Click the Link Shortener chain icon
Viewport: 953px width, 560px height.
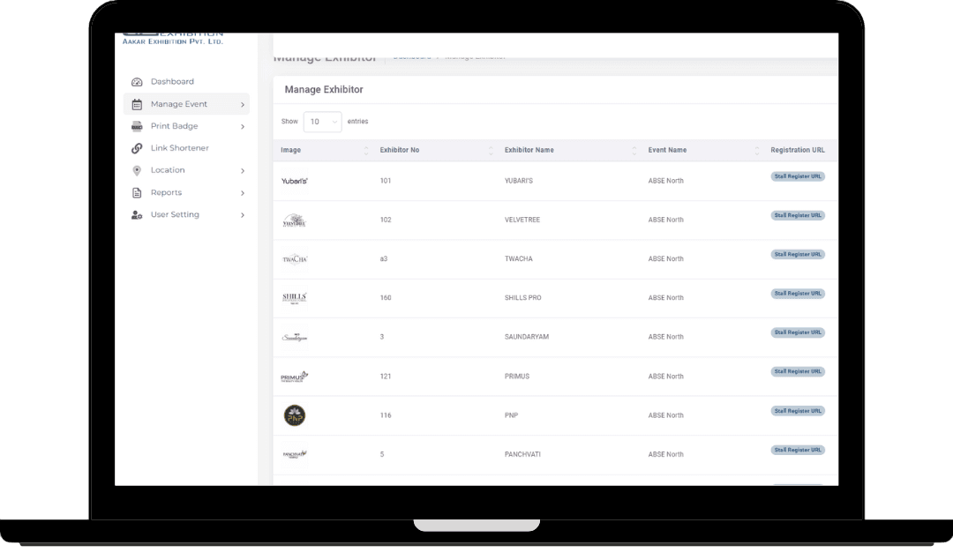click(137, 148)
